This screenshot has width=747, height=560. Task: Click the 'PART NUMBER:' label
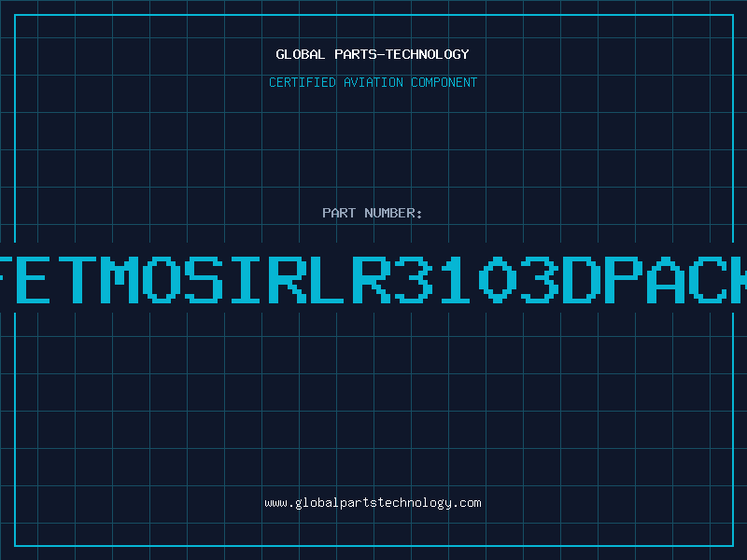(x=373, y=213)
